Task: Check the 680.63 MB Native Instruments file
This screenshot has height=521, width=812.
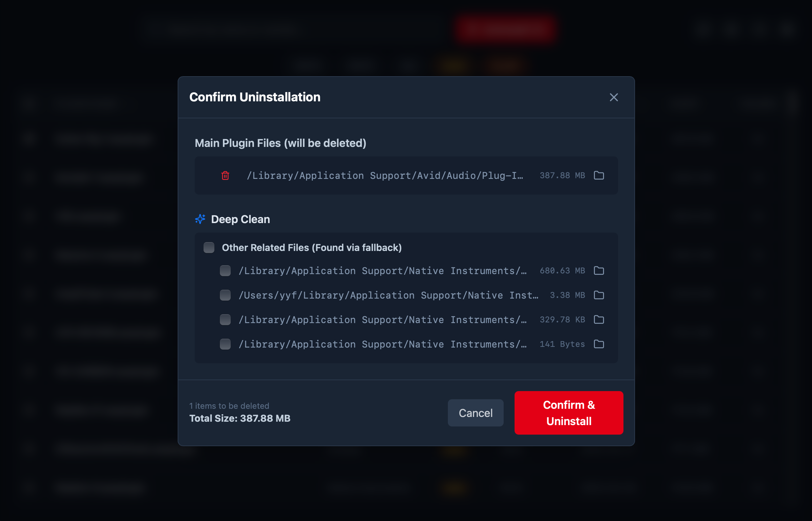Action: tap(225, 271)
